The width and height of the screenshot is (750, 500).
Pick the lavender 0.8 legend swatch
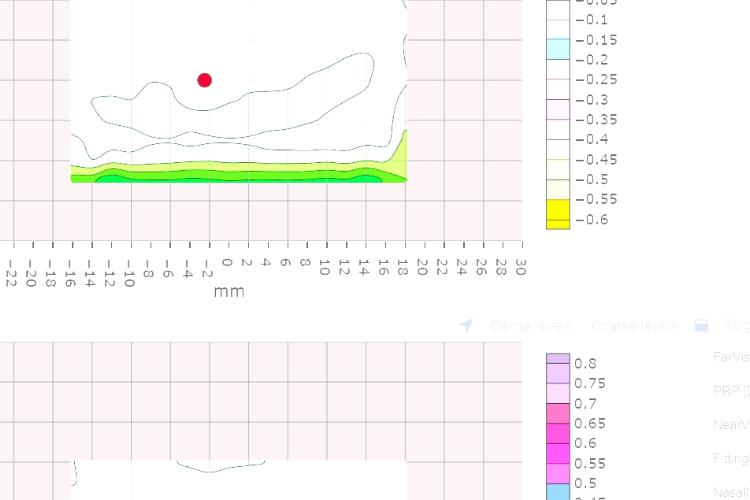tap(557, 358)
